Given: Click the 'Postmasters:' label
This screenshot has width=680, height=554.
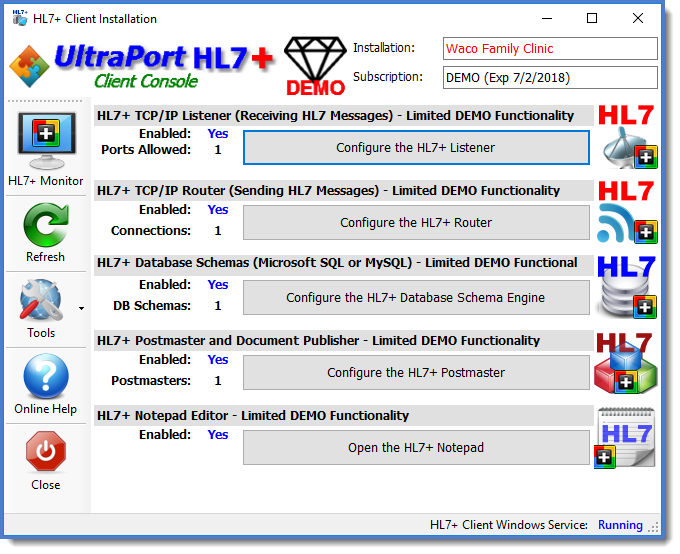Looking at the screenshot, I should [x=151, y=380].
